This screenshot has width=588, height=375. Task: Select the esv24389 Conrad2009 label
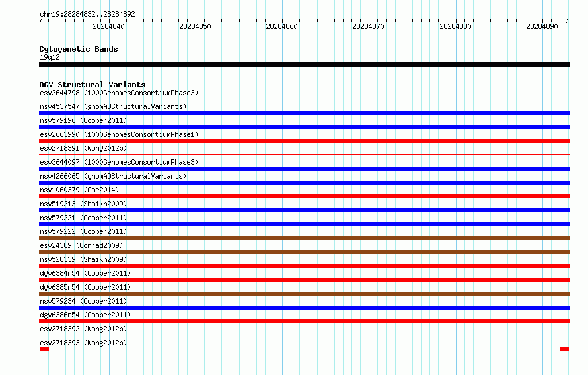(x=81, y=245)
